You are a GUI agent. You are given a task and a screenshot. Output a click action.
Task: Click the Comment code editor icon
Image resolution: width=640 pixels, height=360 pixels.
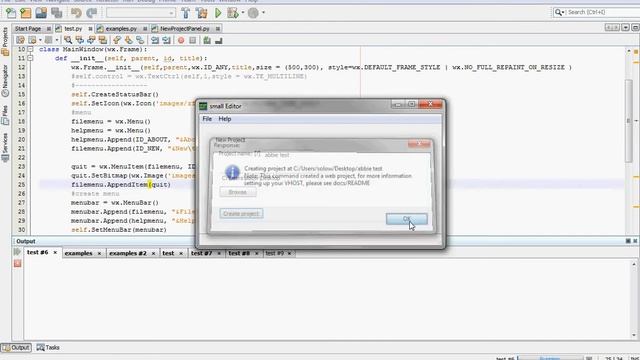point(207,40)
